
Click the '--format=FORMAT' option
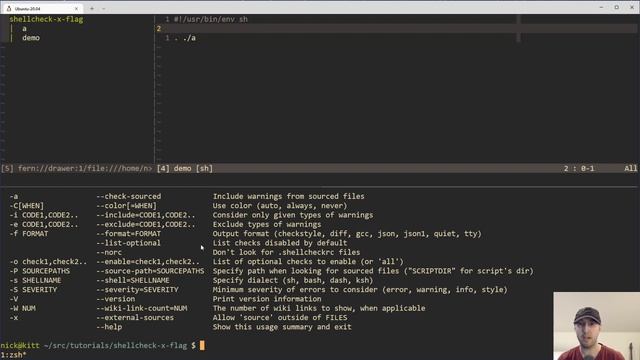coord(129,234)
